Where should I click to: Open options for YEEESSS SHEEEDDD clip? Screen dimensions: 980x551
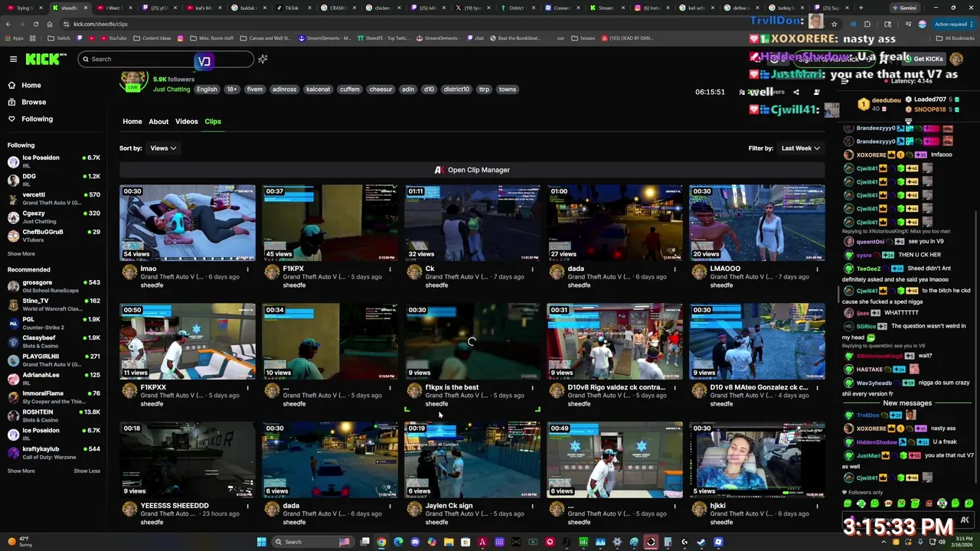point(247,507)
